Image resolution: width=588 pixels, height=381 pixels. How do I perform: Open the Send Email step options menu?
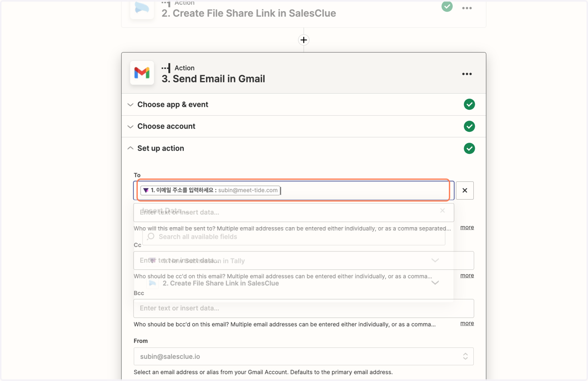(467, 74)
